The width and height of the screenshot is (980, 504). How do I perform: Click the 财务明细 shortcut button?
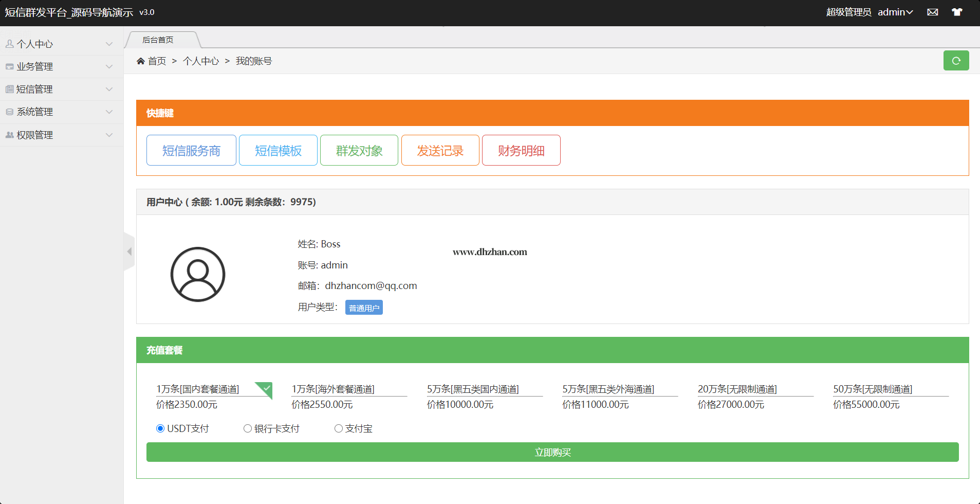click(521, 151)
